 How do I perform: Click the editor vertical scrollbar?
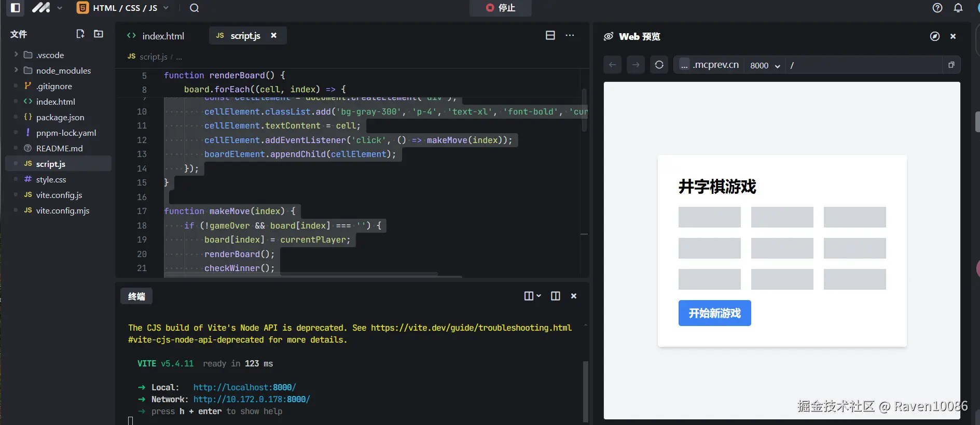point(584,110)
